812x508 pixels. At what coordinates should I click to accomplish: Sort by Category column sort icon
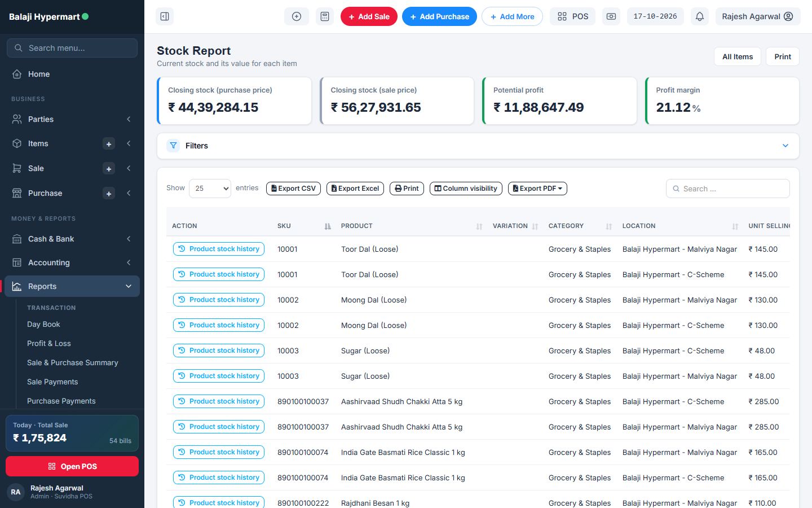(x=609, y=226)
